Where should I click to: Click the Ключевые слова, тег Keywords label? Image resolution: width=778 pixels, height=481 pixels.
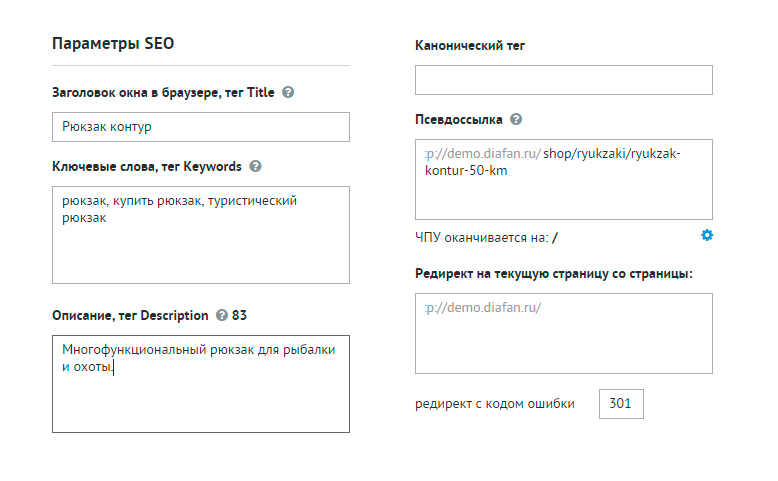tap(147, 166)
